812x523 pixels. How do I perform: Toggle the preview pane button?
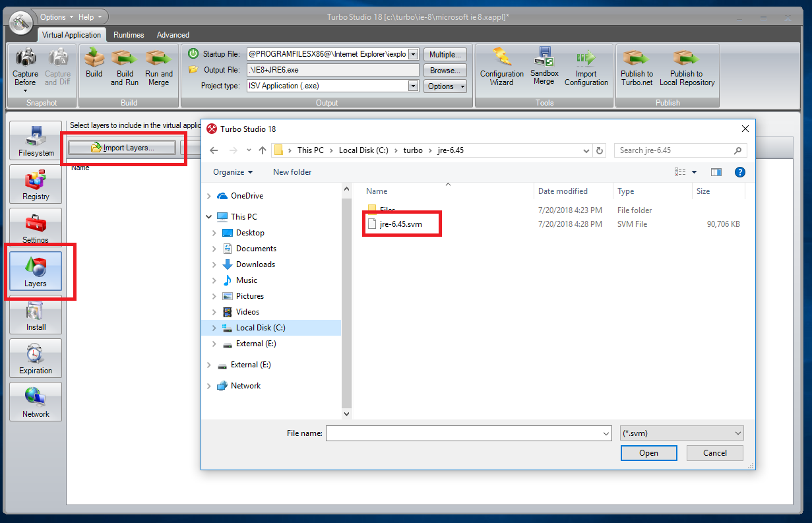click(716, 172)
